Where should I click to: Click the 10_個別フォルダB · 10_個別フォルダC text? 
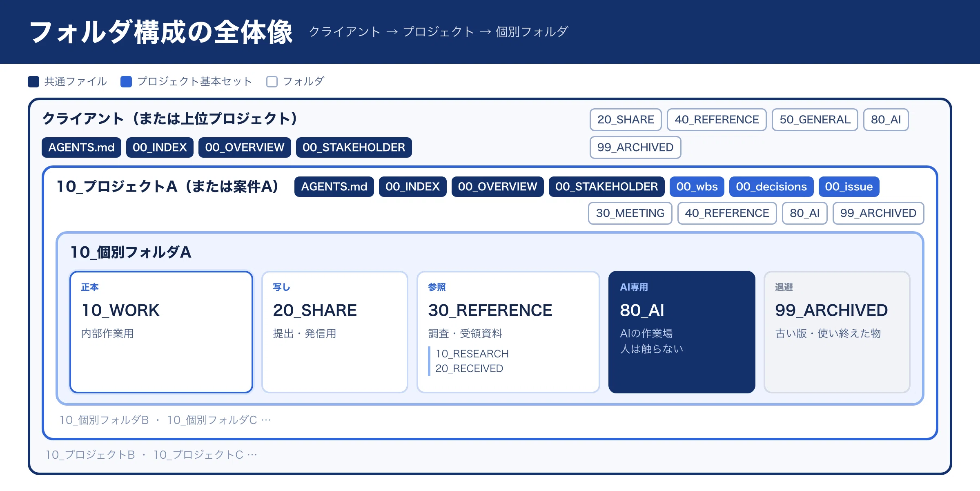click(x=165, y=420)
